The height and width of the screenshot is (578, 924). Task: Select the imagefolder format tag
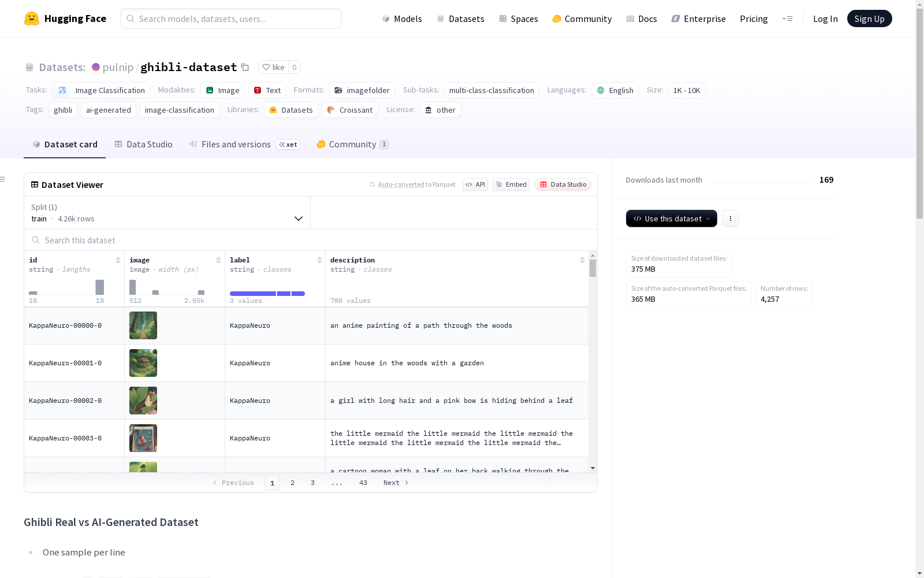[362, 90]
